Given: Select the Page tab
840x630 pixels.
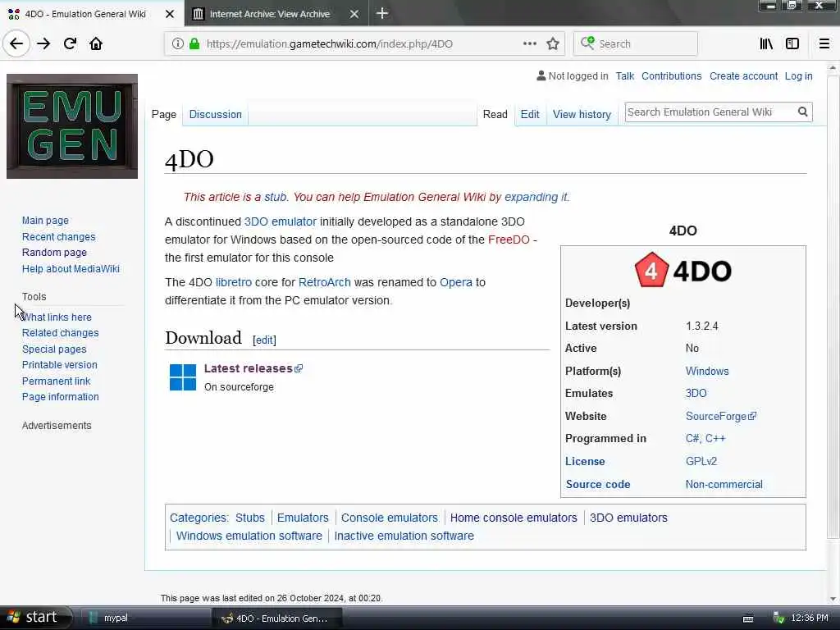Looking at the screenshot, I should pos(164,114).
